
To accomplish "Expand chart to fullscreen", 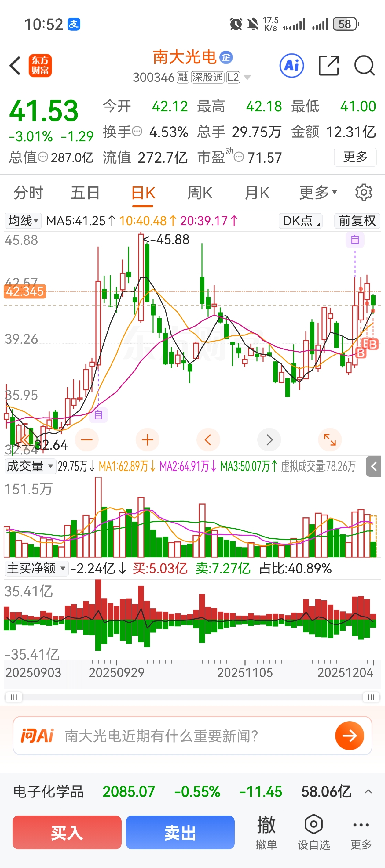I will 330,439.
